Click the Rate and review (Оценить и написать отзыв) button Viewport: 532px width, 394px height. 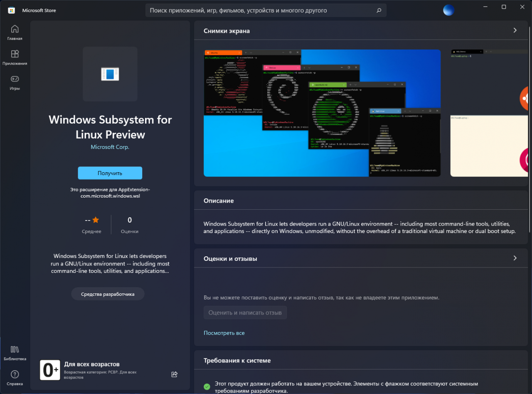pos(245,312)
